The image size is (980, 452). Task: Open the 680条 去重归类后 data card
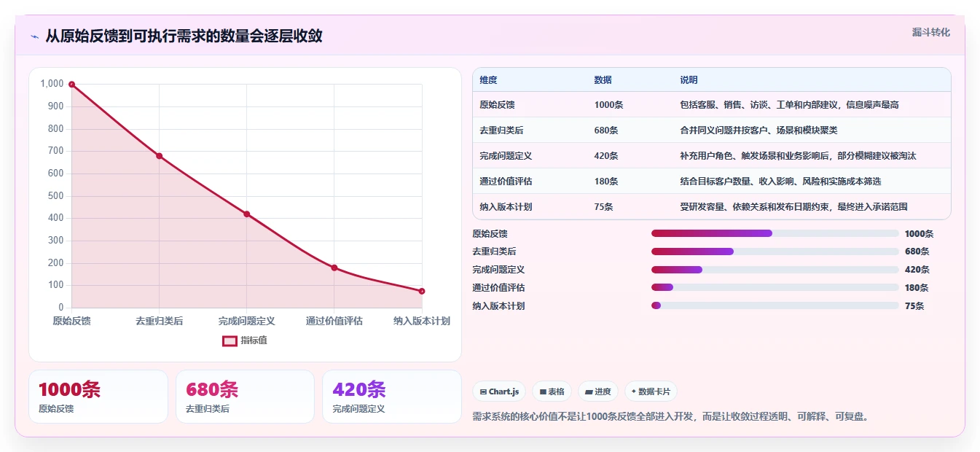coord(245,397)
